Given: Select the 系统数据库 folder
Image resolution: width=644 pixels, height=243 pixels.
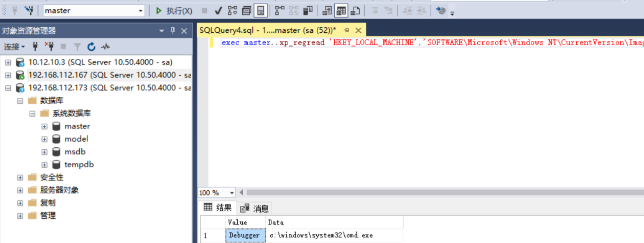Looking at the screenshot, I should (x=71, y=113).
